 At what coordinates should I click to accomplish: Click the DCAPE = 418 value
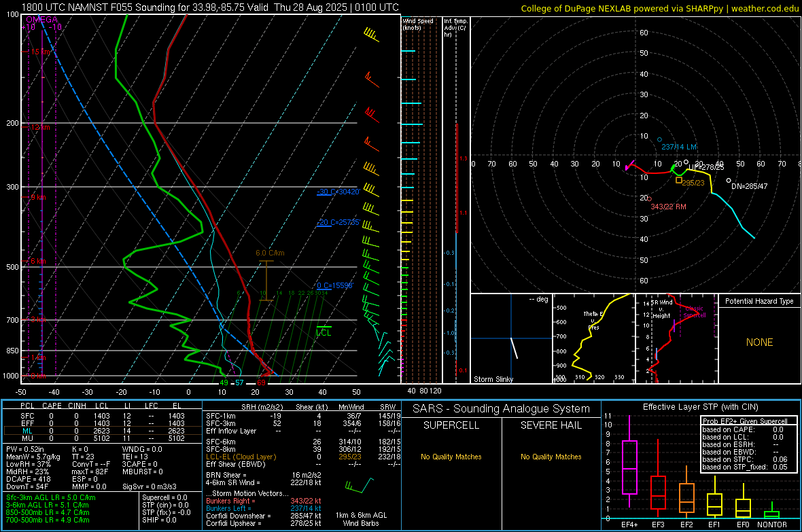point(28,479)
